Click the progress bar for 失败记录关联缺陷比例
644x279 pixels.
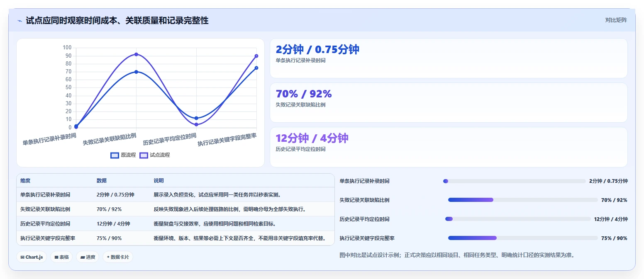(523, 200)
